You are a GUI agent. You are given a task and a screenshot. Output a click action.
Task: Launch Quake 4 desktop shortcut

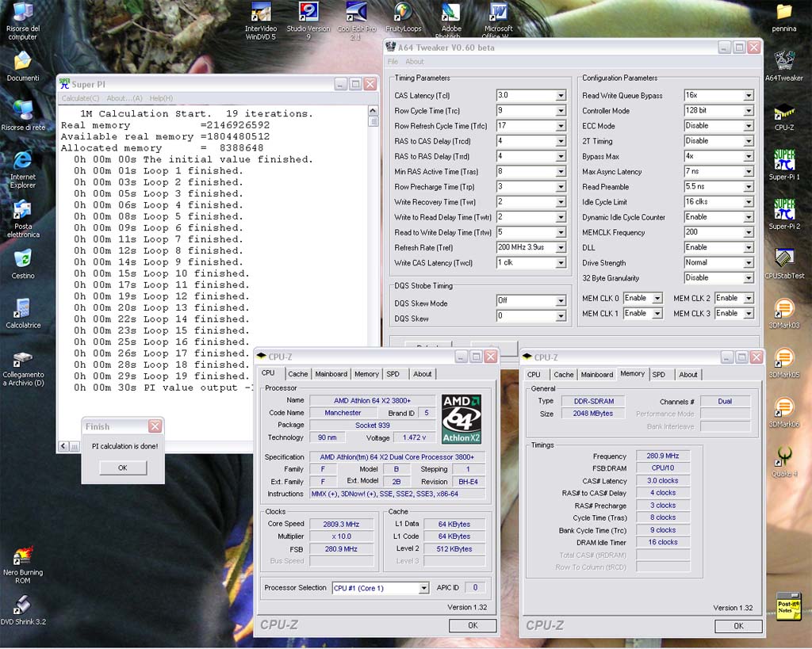click(x=784, y=462)
